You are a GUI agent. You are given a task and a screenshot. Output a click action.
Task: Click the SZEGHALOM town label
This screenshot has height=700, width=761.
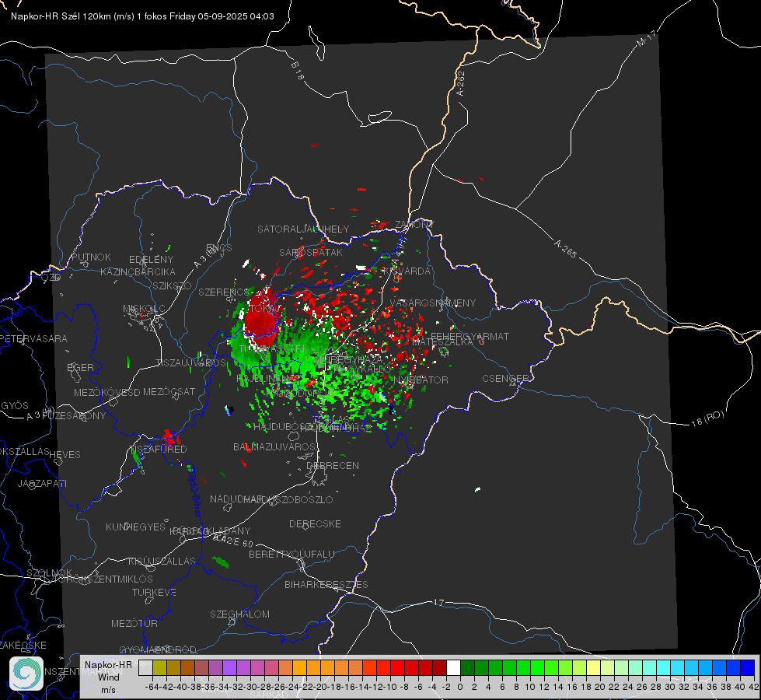(x=239, y=614)
